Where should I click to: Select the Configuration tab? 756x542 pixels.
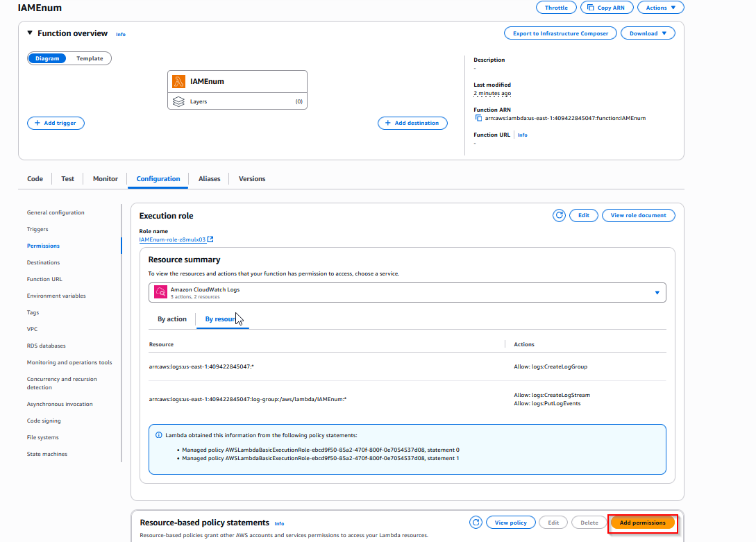(x=158, y=179)
